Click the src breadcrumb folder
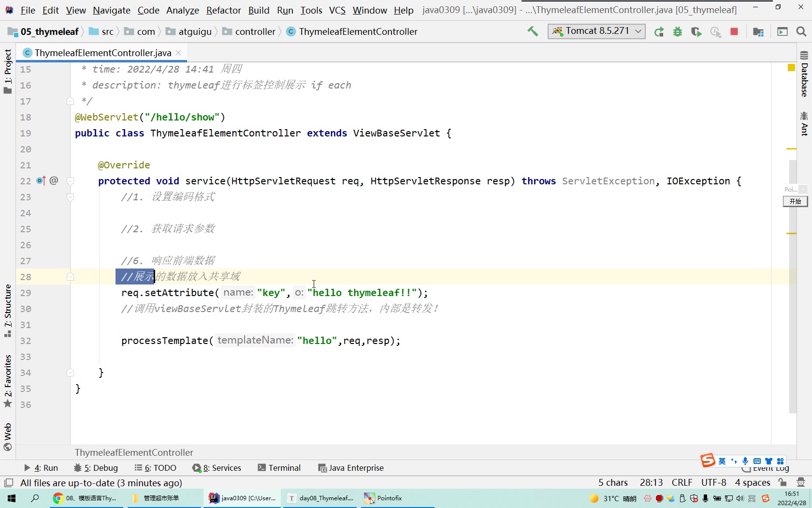 pyautogui.click(x=101, y=32)
